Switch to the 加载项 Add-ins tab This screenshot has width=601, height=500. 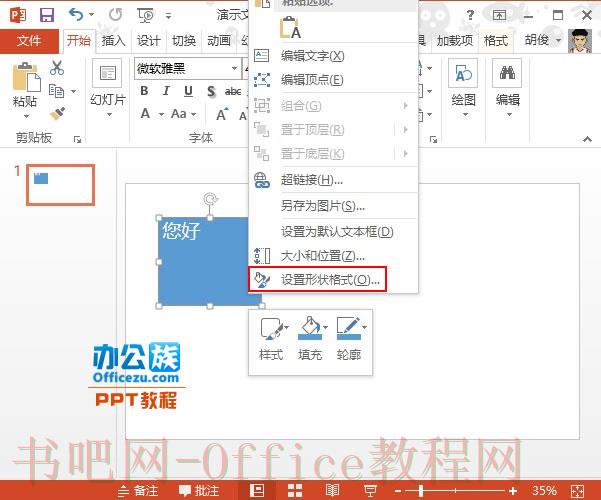click(455, 40)
